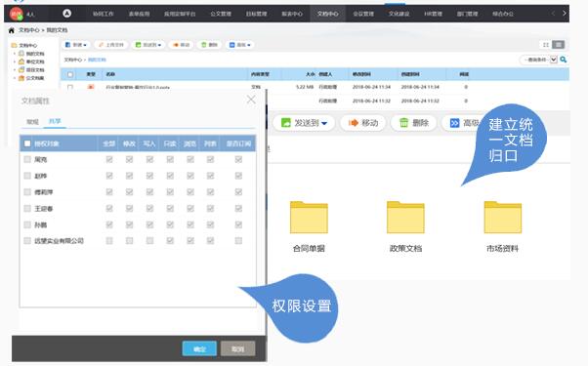Expand the 公文档案 tree node arrow
Image resolution: width=588 pixels, height=366 pixels.
point(15,78)
